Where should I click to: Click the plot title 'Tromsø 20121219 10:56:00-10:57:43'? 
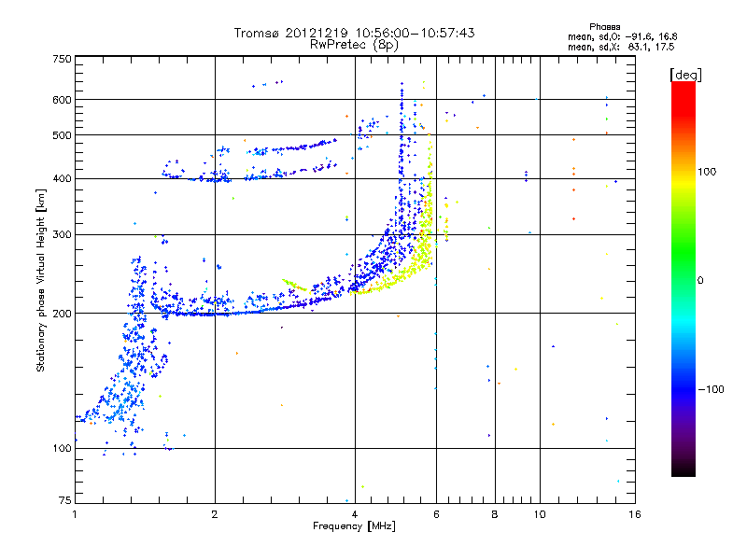[x=354, y=33]
